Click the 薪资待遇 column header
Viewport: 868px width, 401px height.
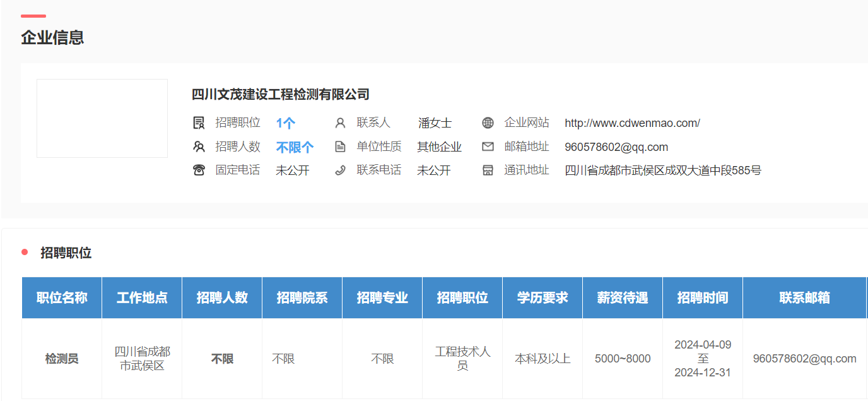pos(623,297)
